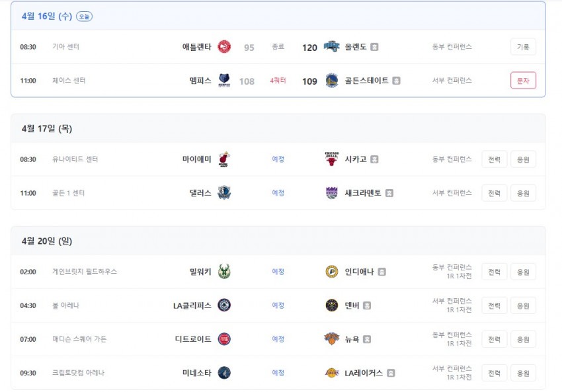Open 기록 for Atlanta vs Orlando game

(x=523, y=46)
